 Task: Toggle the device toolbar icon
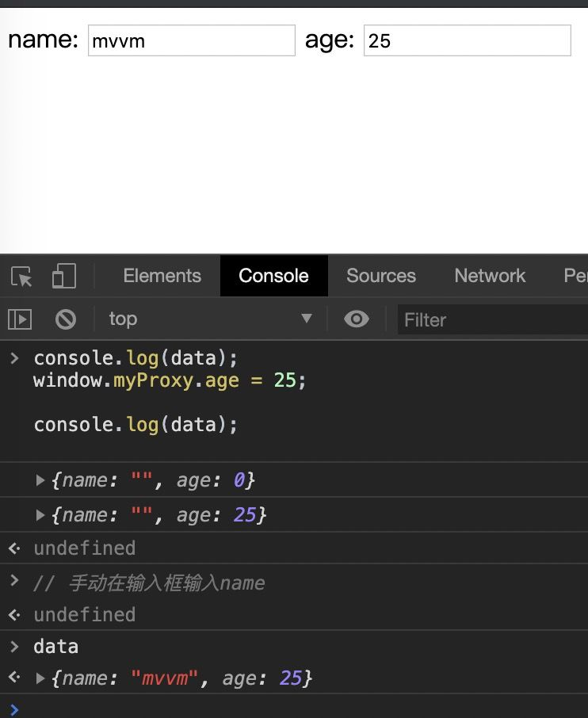(x=63, y=277)
